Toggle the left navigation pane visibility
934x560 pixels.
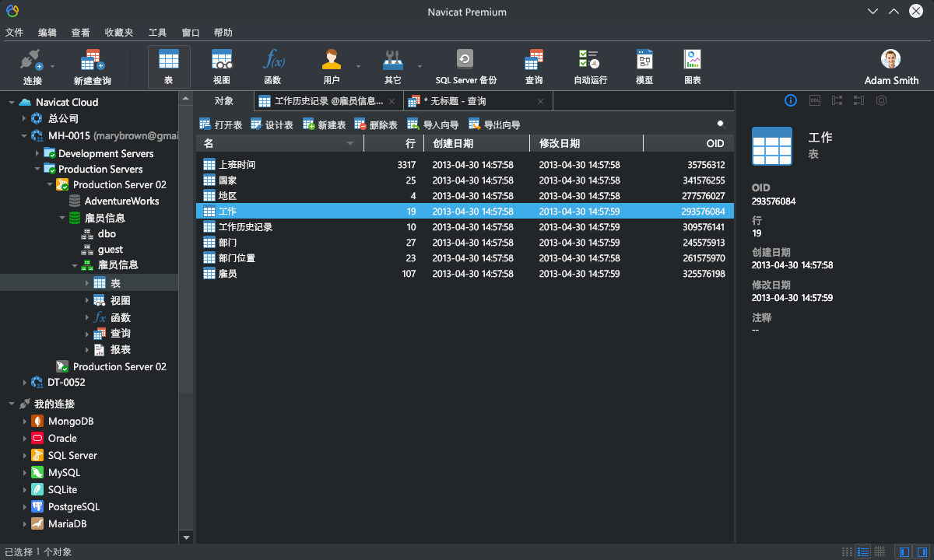click(904, 551)
